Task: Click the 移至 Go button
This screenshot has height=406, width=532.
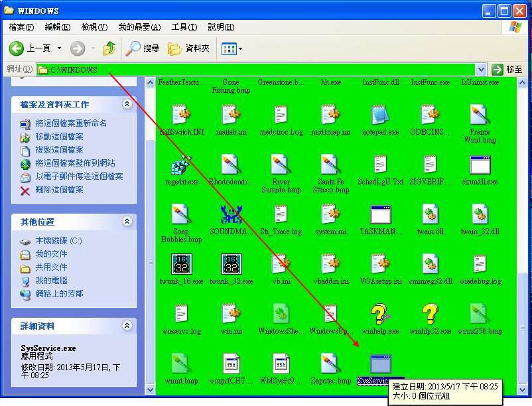Action: coord(507,70)
